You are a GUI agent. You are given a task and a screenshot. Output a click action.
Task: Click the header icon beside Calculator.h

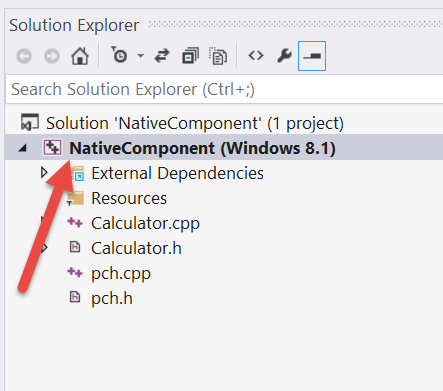(75, 247)
